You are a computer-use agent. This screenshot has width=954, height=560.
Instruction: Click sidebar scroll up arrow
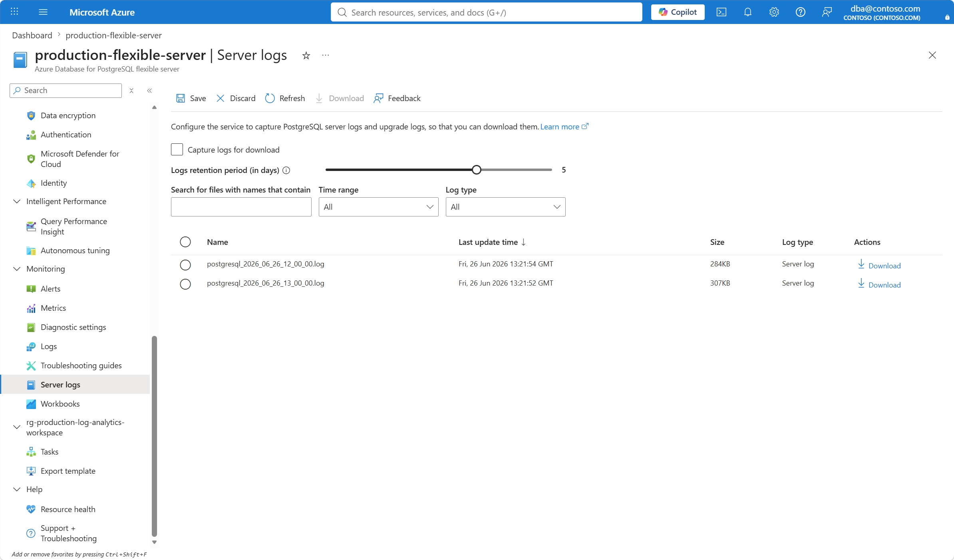point(154,107)
